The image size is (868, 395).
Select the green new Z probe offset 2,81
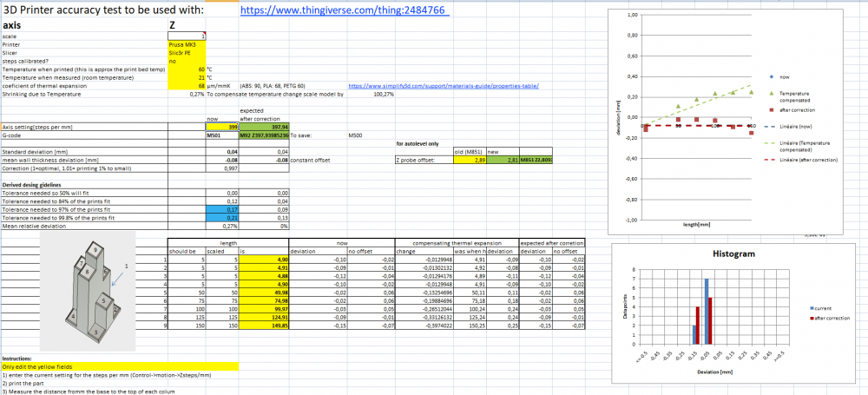tap(503, 160)
